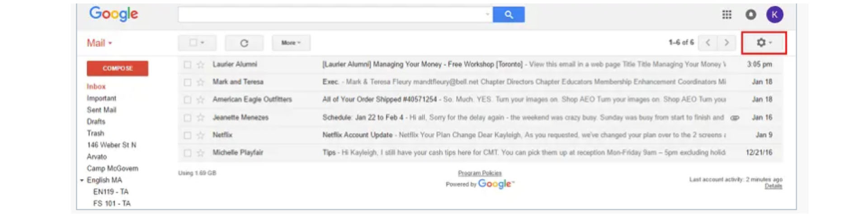Open the K account avatar
Screen dimensions: 868x221
[774, 15]
